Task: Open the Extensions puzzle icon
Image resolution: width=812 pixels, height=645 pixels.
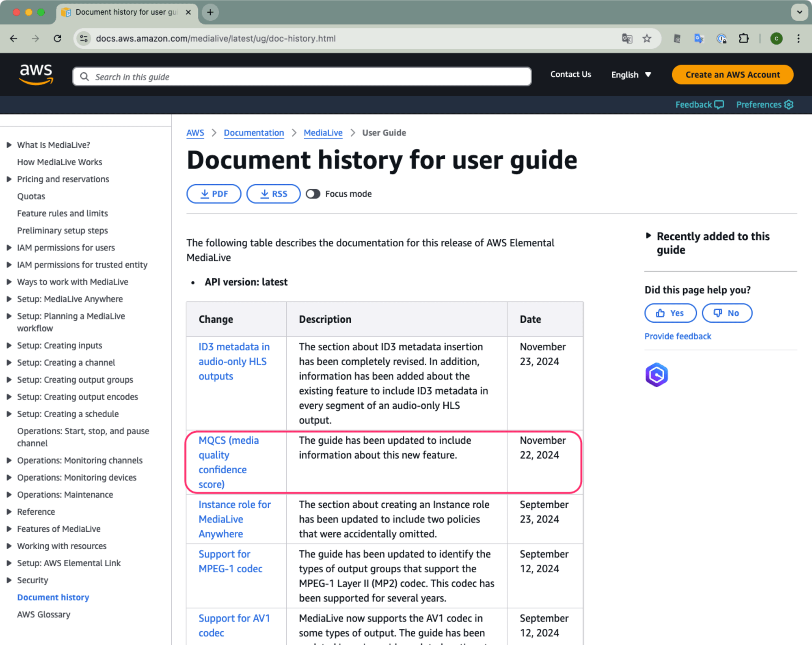Action: 743,39
